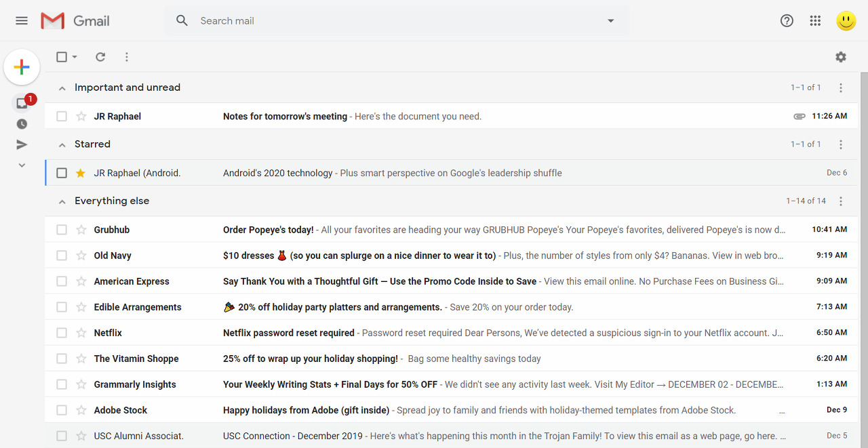This screenshot has height=448, width=868.
Task: Open the More options toolbar menu
Action: (127, 57)
